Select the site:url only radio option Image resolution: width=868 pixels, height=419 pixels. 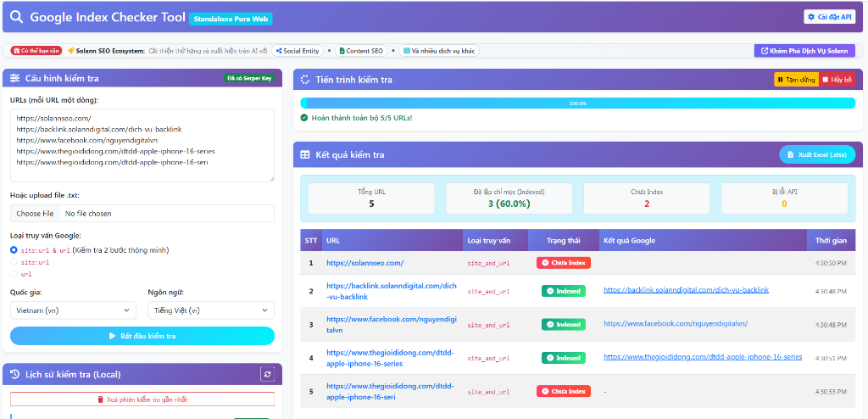click(14, 262)
